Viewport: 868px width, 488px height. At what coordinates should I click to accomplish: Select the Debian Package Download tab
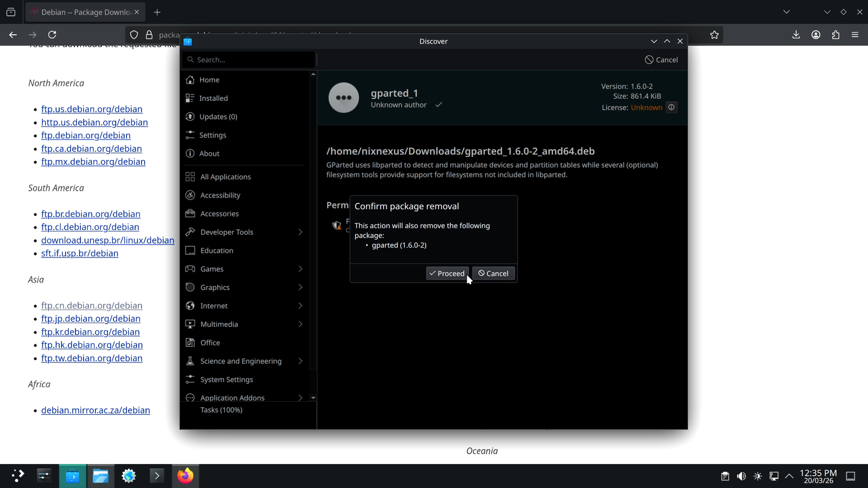pyautogui.click(x=85, y=12)
